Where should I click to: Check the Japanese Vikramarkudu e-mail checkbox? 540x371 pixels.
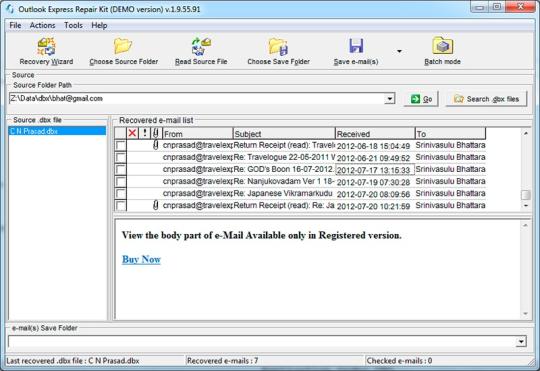[x=121, y=194]
